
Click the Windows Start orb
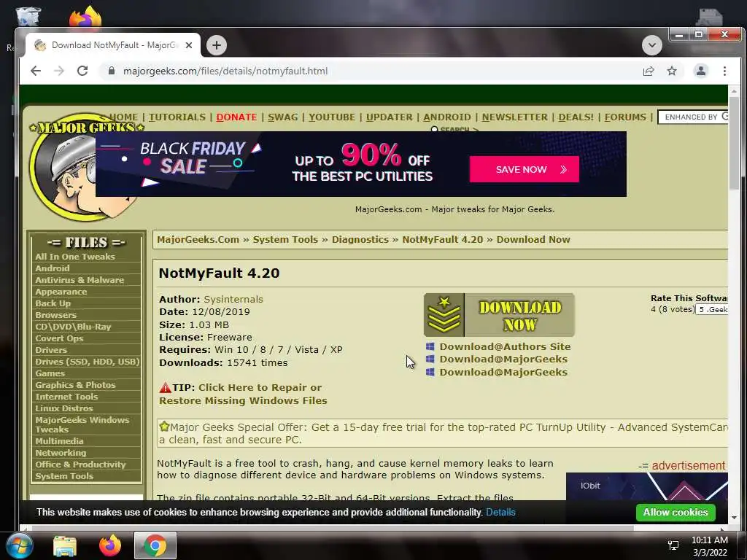20,545
